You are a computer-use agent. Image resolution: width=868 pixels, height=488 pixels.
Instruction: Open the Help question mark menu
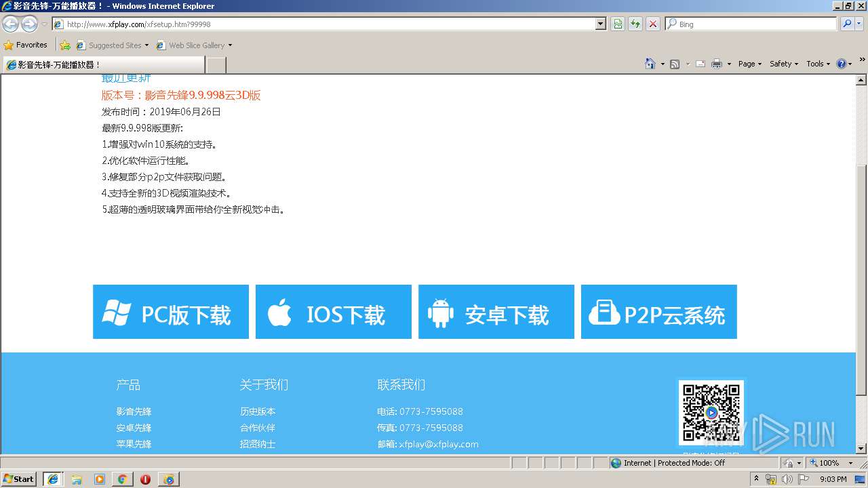844,64
